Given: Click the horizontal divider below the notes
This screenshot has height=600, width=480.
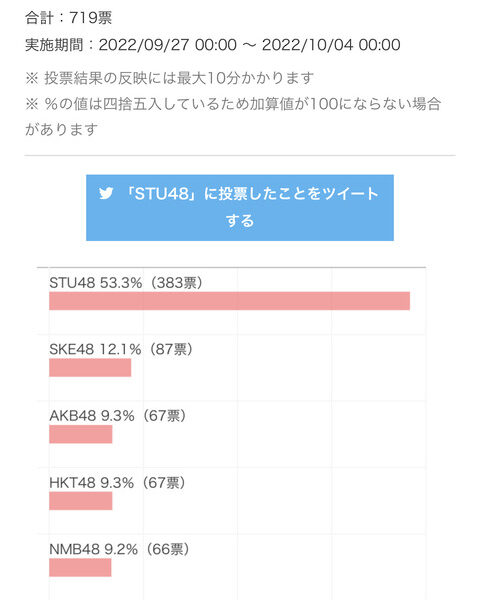Looking at the screenshot, I should click(x=240, y=155).
